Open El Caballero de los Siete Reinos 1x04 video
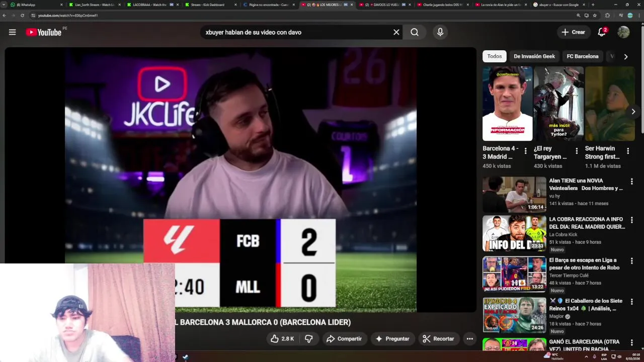644x362 pixels. pyautogui.click(x=586, y=305)
